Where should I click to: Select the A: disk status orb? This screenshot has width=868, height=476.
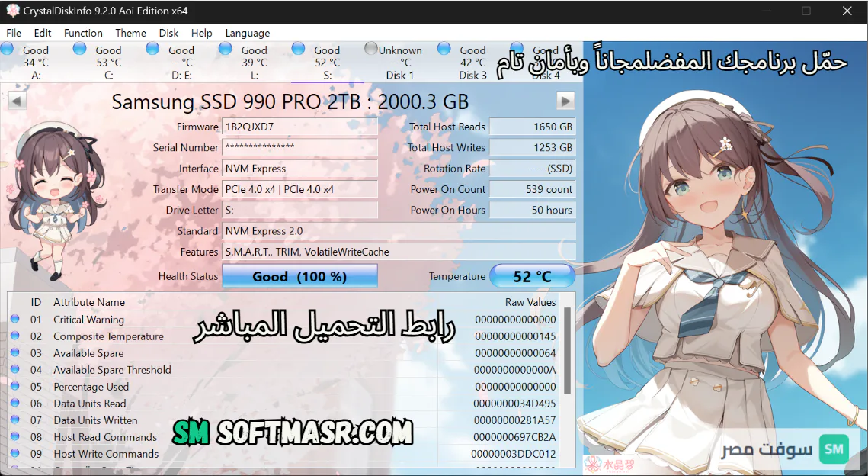click(x=7, y=49)
